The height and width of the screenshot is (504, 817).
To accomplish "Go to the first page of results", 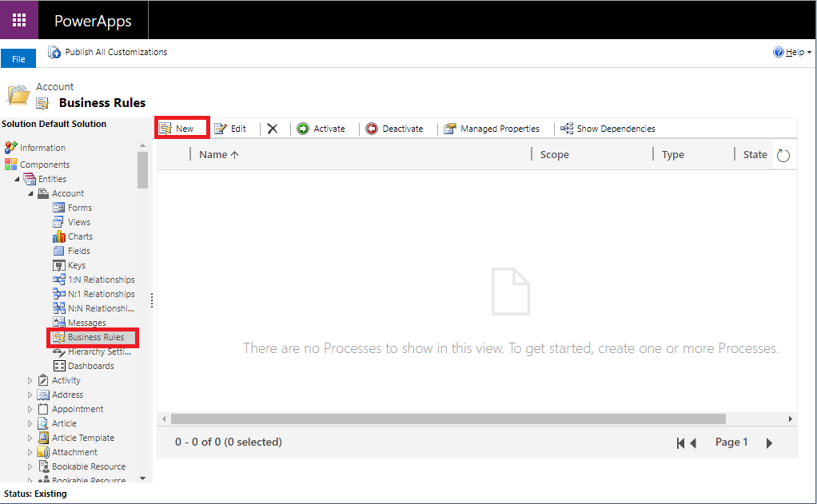I will tap(680, 443).
